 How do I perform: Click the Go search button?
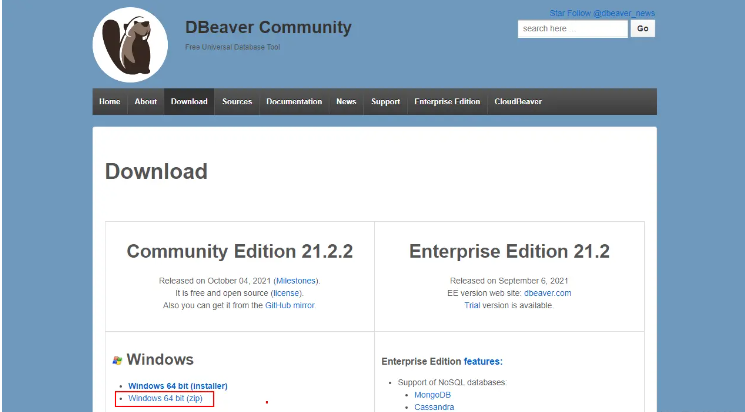pyautogui.click(x=643, y=29)
